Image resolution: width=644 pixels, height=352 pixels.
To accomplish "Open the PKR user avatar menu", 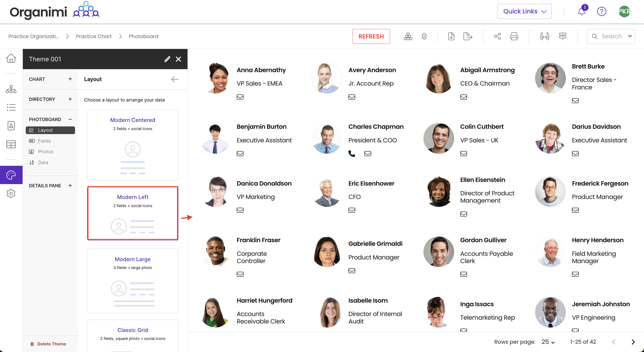I will pyautogui.click(x=624, y=11).
